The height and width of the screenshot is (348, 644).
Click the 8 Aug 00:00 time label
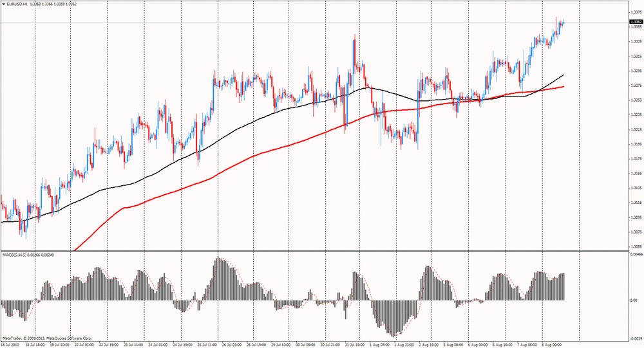(x=552, y=345)
